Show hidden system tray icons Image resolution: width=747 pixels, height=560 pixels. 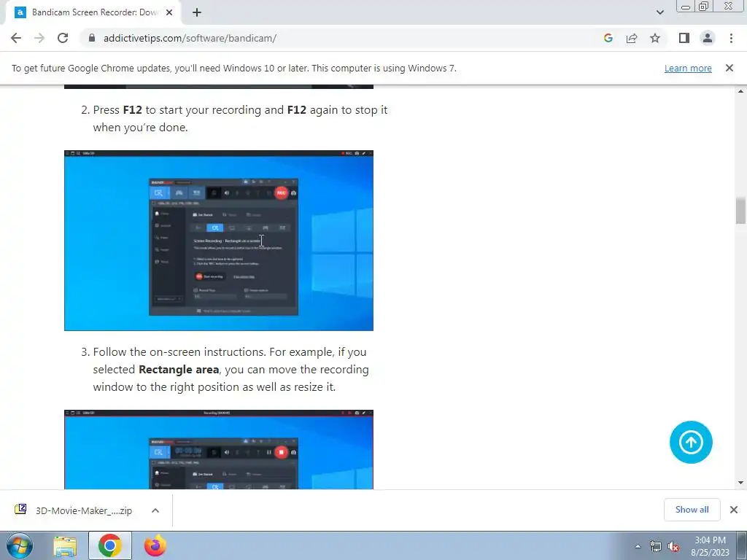[x=638, y=546]
